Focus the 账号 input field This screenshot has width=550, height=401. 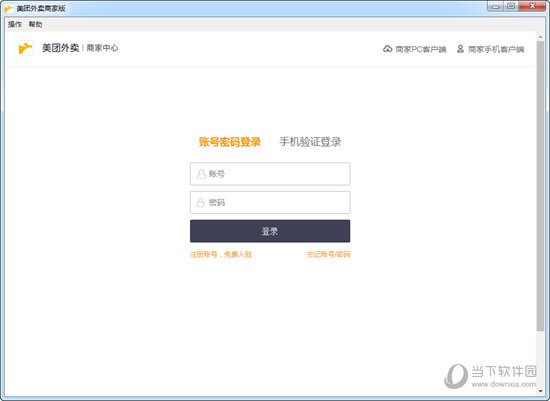click(x=270, y=174)
